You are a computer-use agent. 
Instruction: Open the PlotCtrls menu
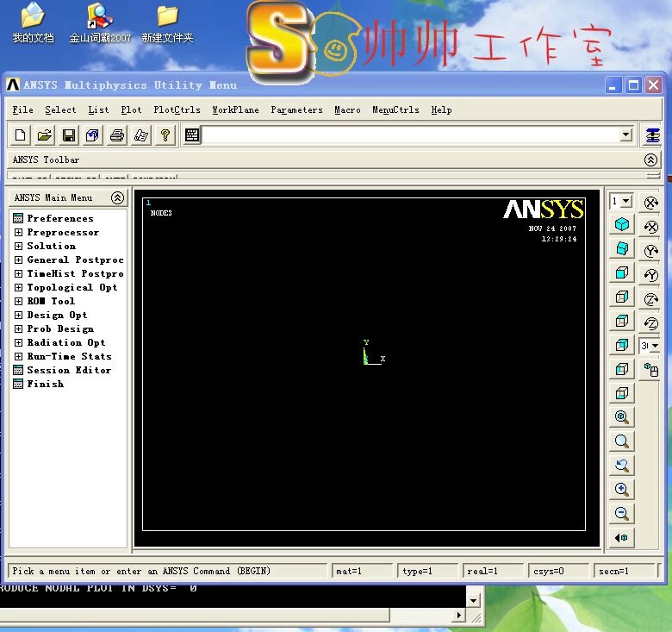[177, 110]
